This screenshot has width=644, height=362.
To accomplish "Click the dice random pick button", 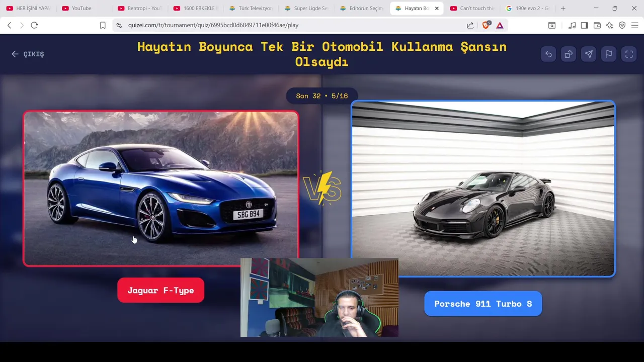I will [569, 54].
